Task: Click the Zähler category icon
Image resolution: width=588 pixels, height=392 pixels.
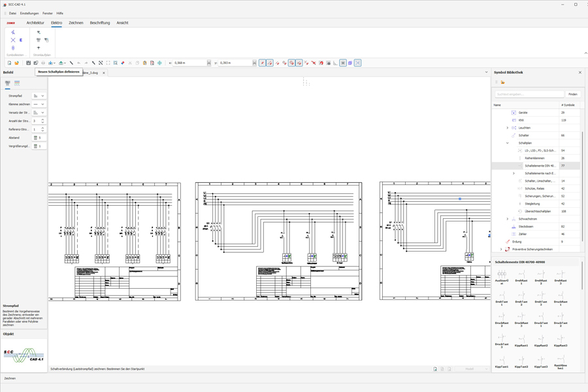Action: [x=514, y=234]
